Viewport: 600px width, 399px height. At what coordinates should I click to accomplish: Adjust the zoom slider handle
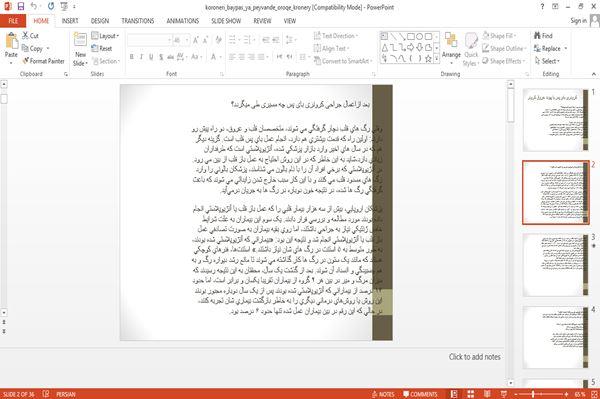point(533,394)
